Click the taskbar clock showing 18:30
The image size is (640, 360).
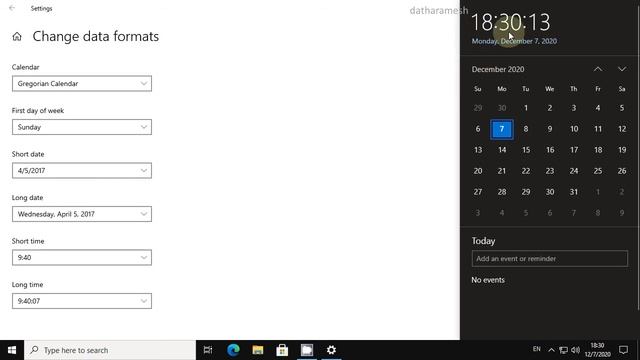(x=597, y=350)
